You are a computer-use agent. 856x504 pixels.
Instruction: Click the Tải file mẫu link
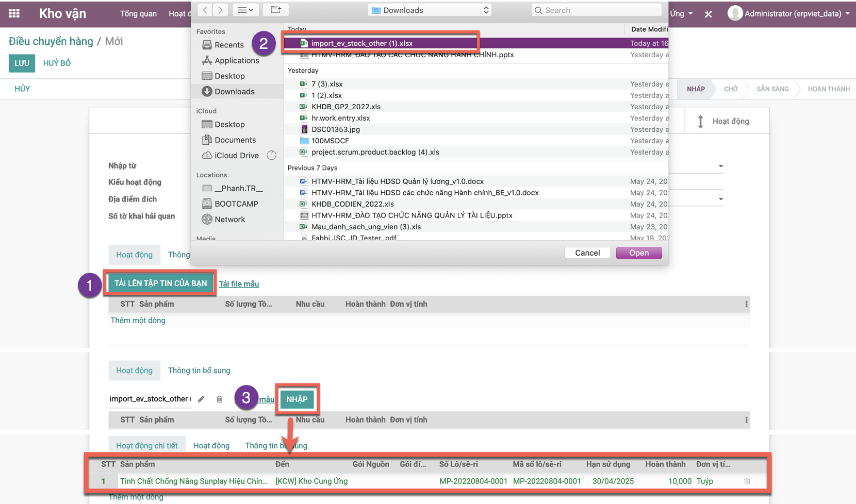point(239,284)
